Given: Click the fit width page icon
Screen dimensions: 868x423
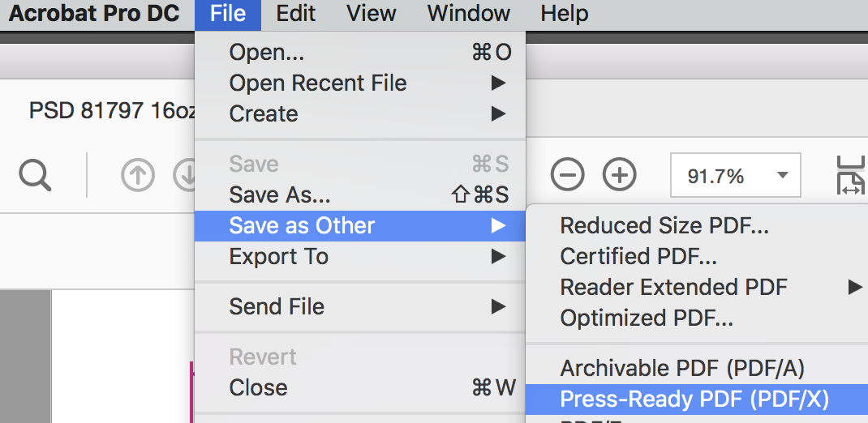Looking at the screenshot, I should [850, 175].
